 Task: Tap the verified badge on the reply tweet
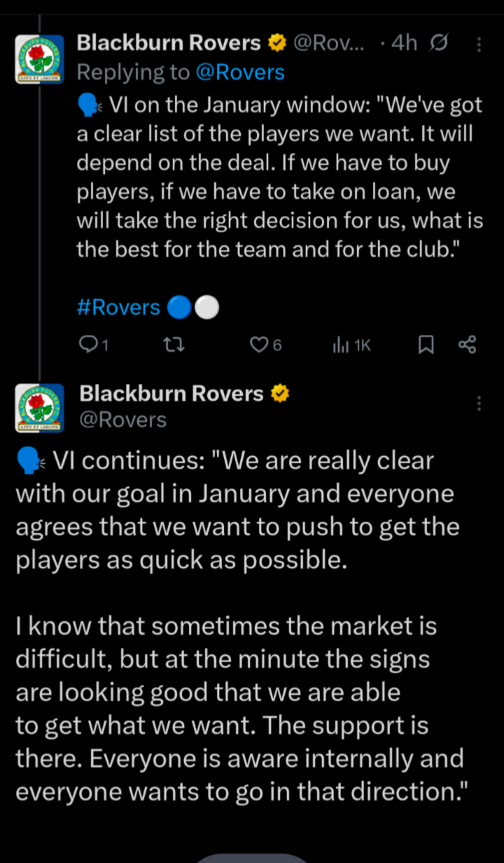pyautogui.click(x=277, y=43)
